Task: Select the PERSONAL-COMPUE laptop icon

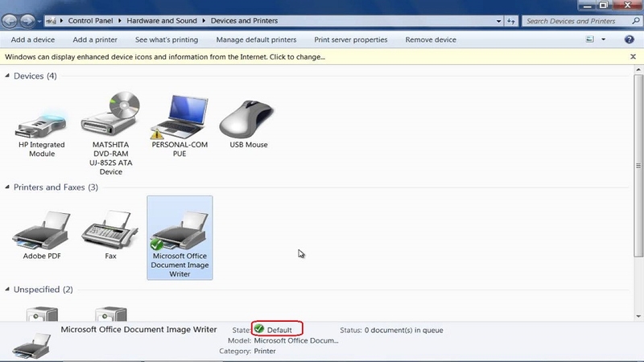Action: point(180,117)
